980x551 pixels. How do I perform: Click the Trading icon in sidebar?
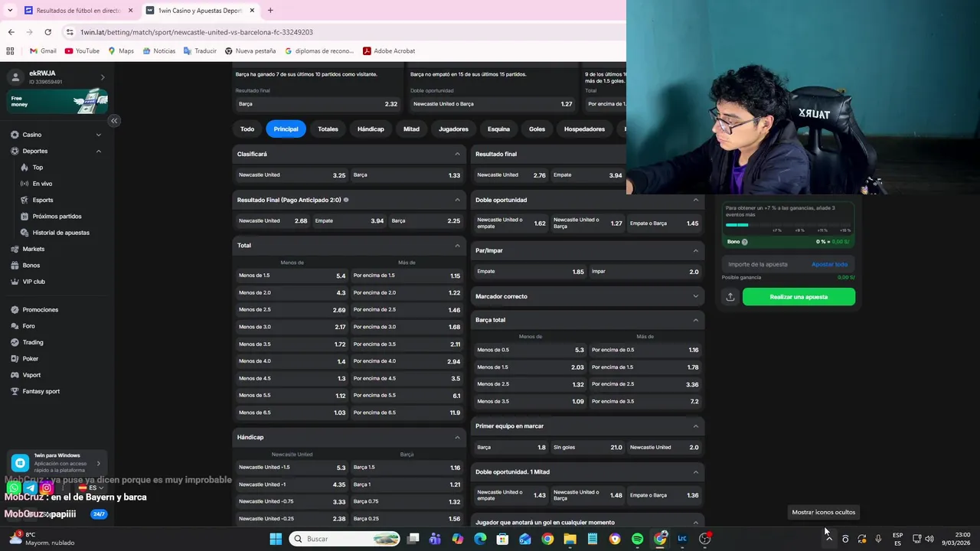point(15,342)
